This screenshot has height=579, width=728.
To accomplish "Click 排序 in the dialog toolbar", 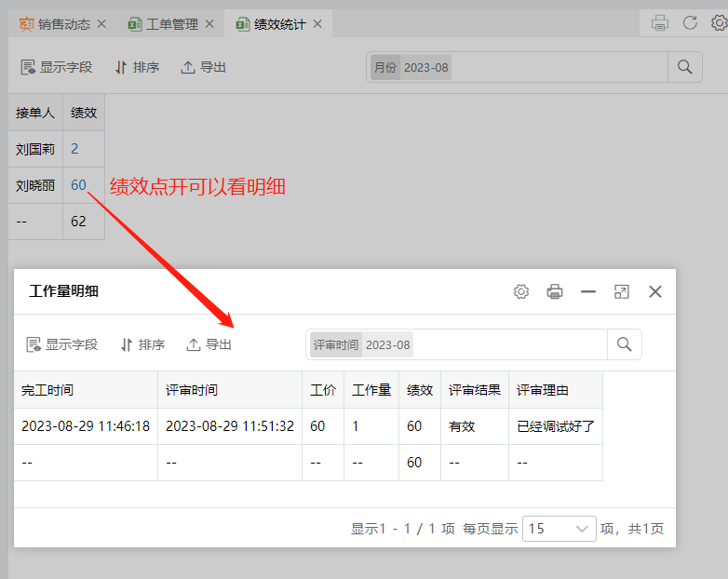I will coord(142,344).
